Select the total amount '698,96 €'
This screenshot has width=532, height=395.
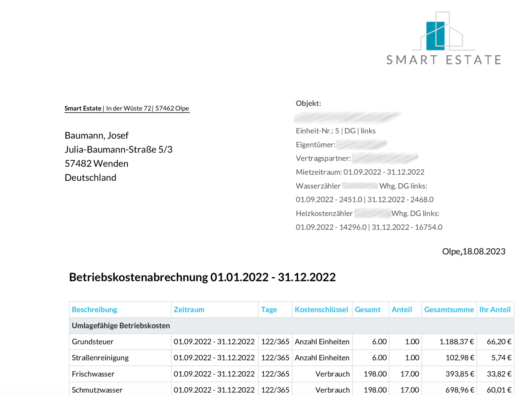pos(460,390)
